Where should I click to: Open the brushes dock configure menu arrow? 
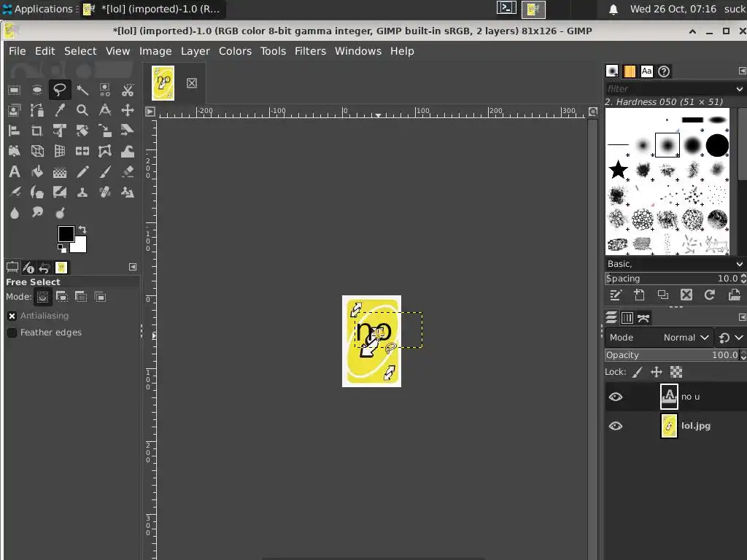point(742,71)
